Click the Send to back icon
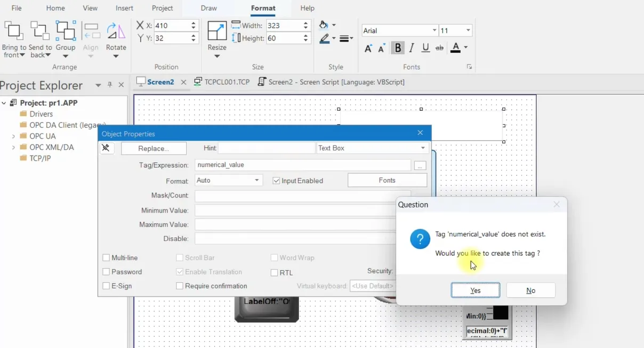644x348 pixels. 40,31
